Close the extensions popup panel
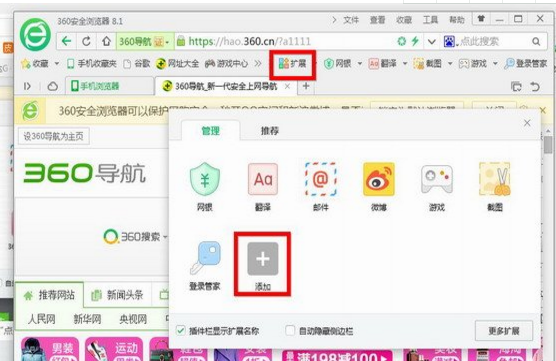The width and height of the screenshot is (556, 361). [527, 123]
